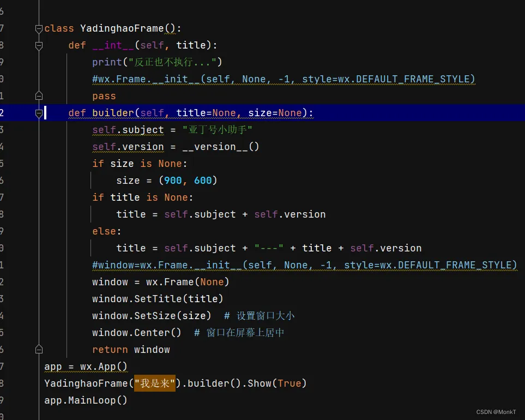Click the else: keyword
Screen dimensions: 525x420
click(106, 231)
